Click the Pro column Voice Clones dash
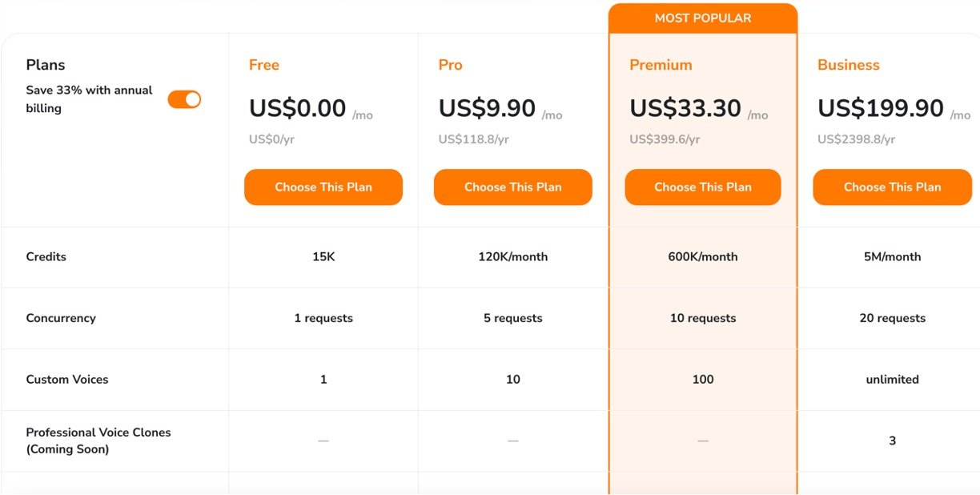The height and width of the screenshot is (495, 980). [x=513, y=441]
